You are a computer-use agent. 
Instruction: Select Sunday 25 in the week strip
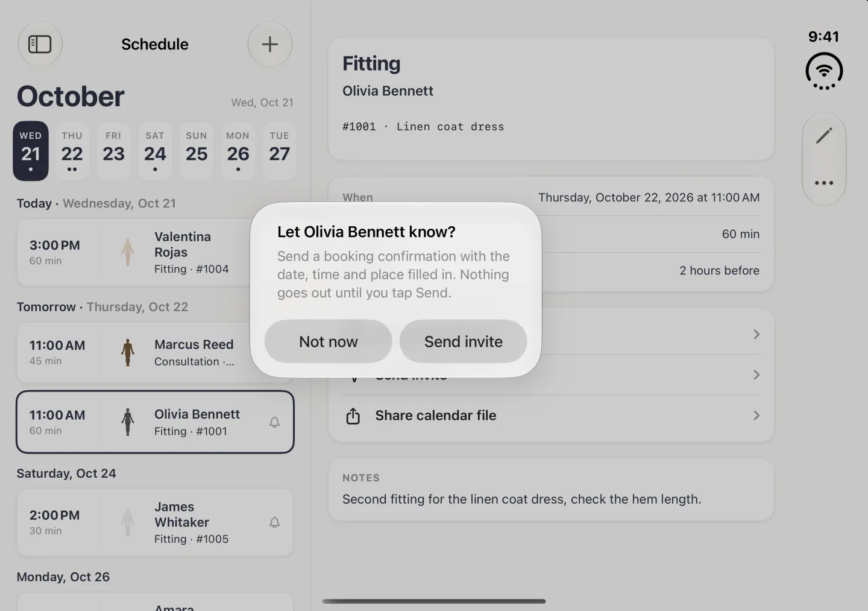pos(197,151)
